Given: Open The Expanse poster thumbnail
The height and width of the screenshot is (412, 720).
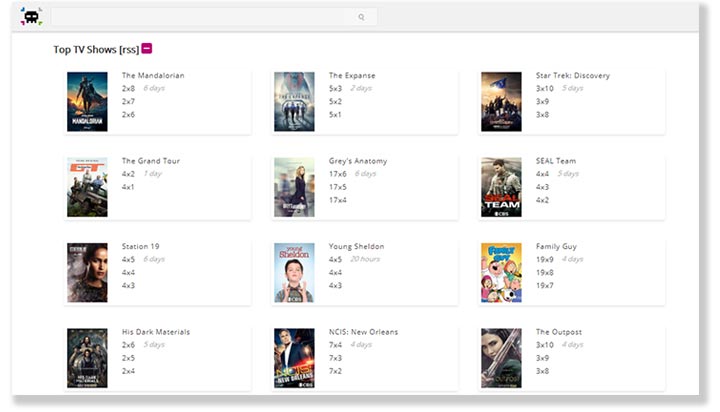Looking at the screenshot, I should (294, 101).
